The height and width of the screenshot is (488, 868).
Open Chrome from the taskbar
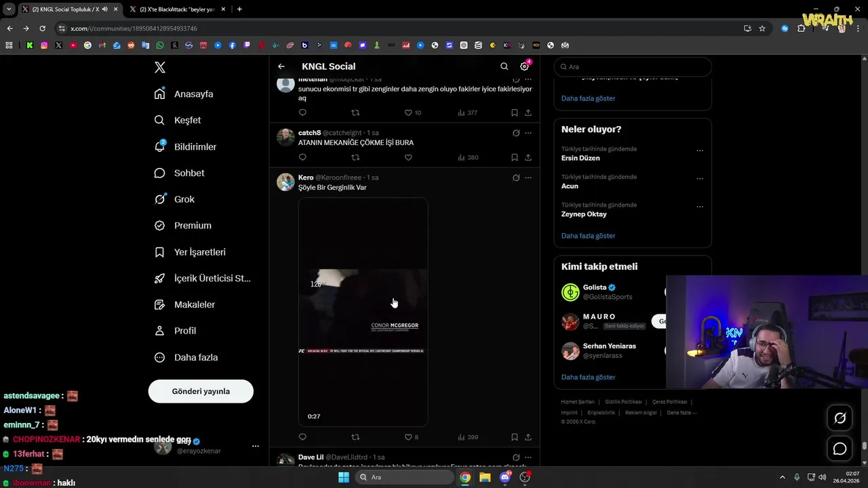point(465,477)
